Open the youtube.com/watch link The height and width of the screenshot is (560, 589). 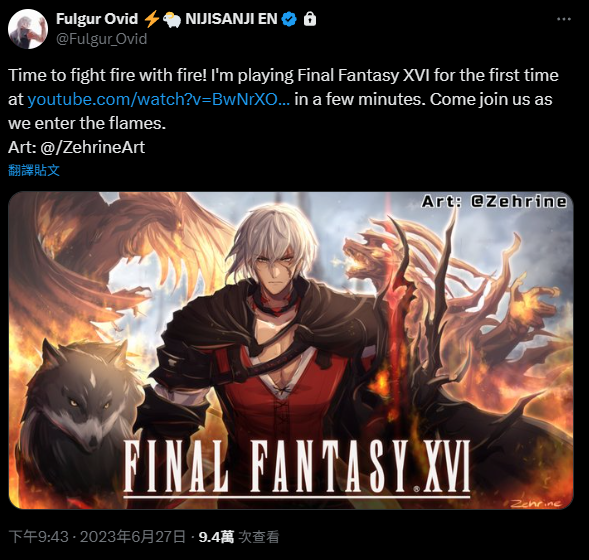pos(159,100)
